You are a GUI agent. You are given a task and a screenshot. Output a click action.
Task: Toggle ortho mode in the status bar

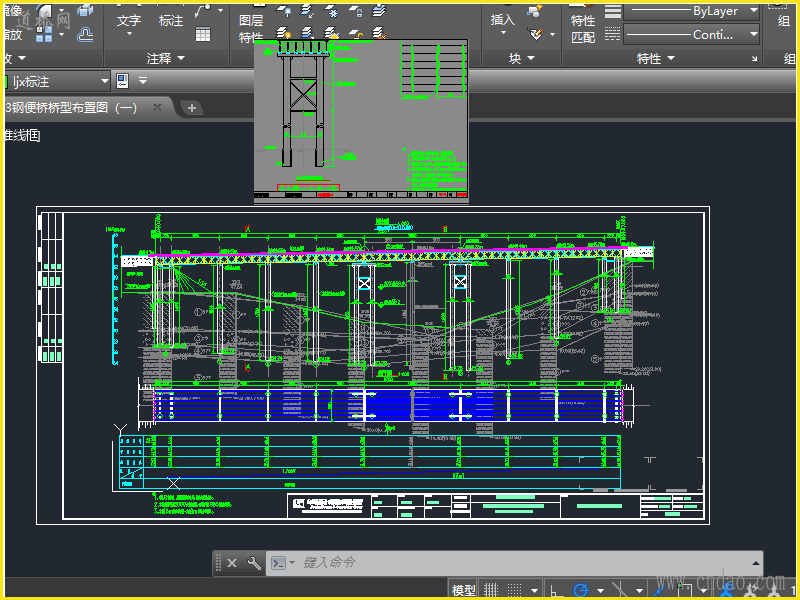556,590
